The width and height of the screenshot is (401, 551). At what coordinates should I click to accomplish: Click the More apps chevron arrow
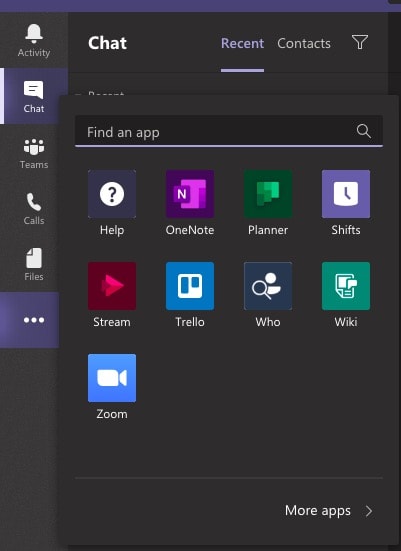pos(369,511)
